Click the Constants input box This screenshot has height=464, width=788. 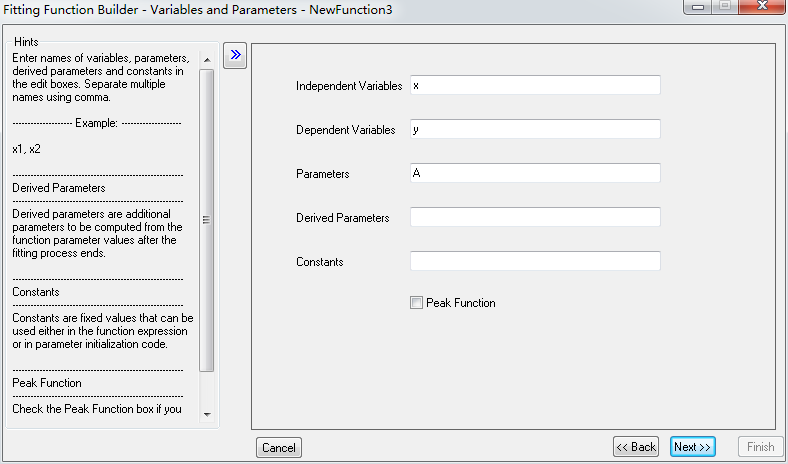pyautogui.click(x=535, y=261)
